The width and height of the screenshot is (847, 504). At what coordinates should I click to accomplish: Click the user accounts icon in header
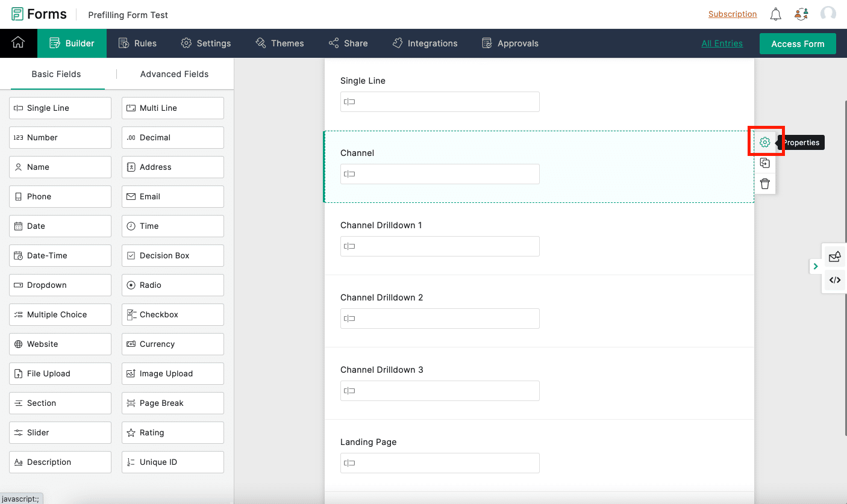[x=802, y=13]
